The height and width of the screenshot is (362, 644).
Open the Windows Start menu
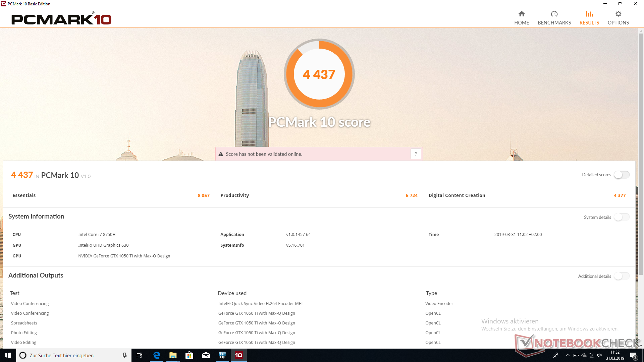pos(8,355)
